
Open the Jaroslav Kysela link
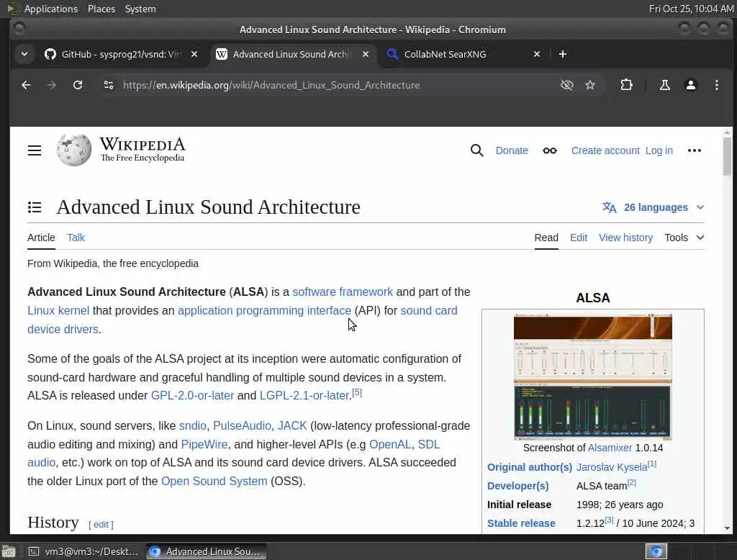point(612,467)
